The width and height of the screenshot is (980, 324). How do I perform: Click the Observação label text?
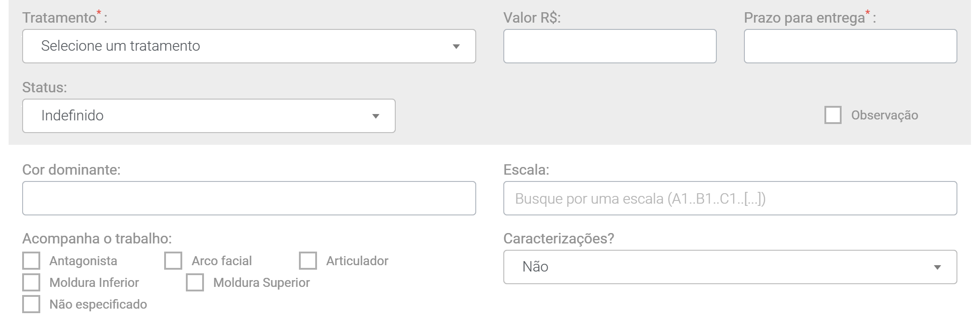(x=885, y=115)
